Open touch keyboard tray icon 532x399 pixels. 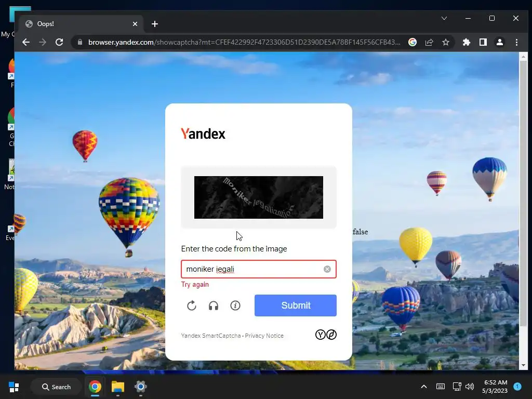coord(441,387)
